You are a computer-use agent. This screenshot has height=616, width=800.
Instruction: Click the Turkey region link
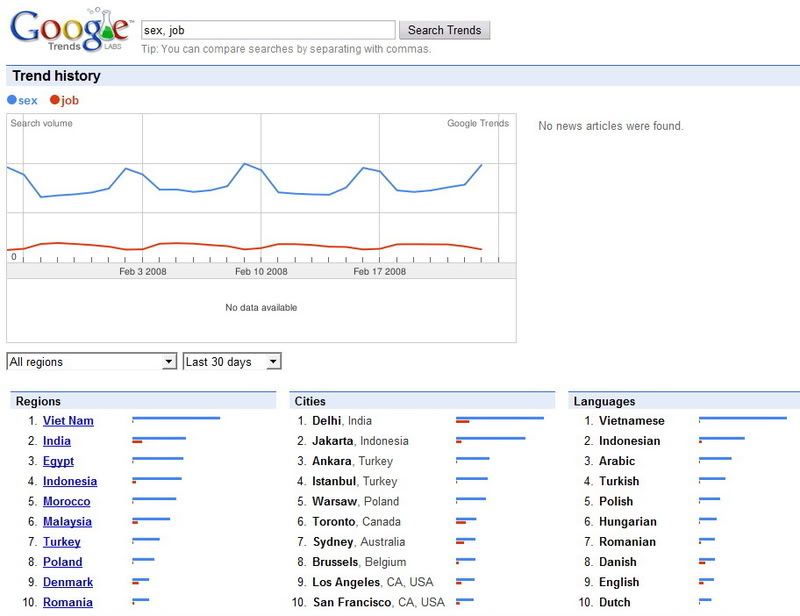point(62,542)
